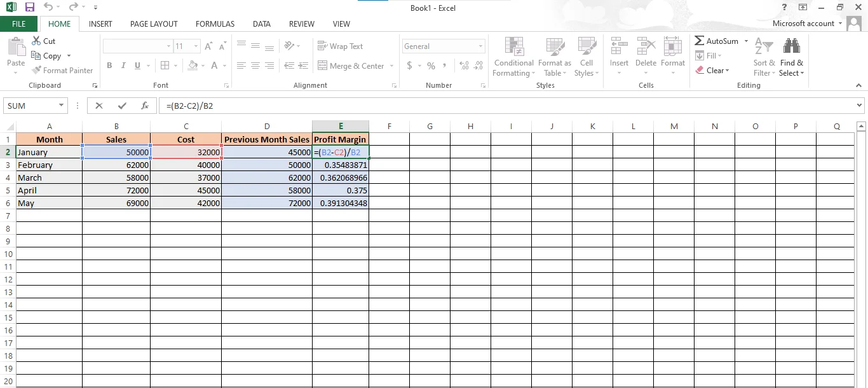Apply Percent style format
868x388 pixels.
pyautogui.click(x=431, y=66)
